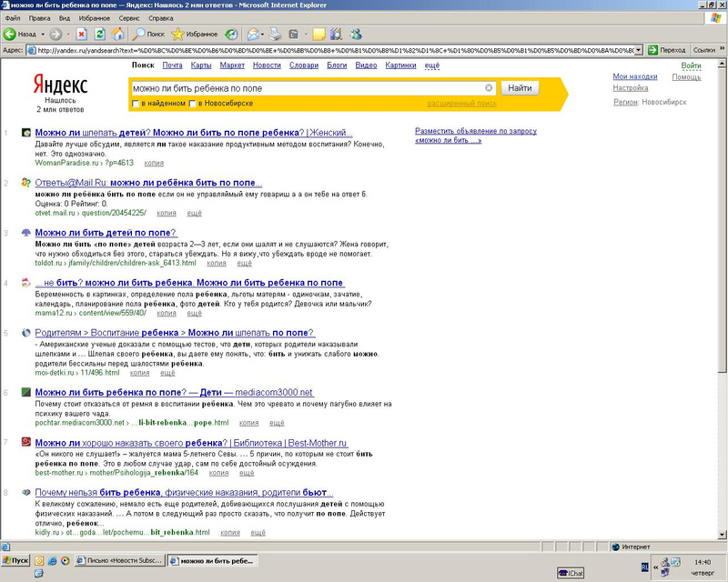
Task: Open the 'расширенный поиск' link
Action: 461,104
